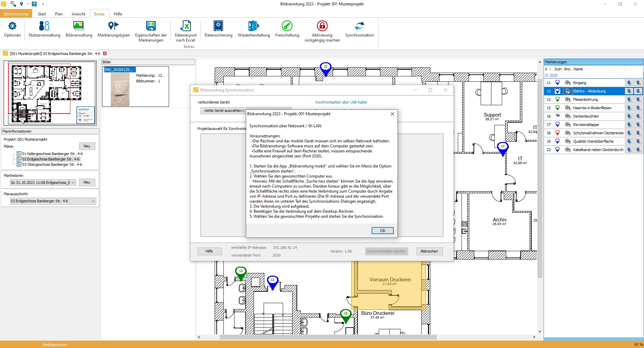The width and height of the screenshot is (644, 348).
Task: Switch to the Plan ribbon tab
Action: click(59, 14)
